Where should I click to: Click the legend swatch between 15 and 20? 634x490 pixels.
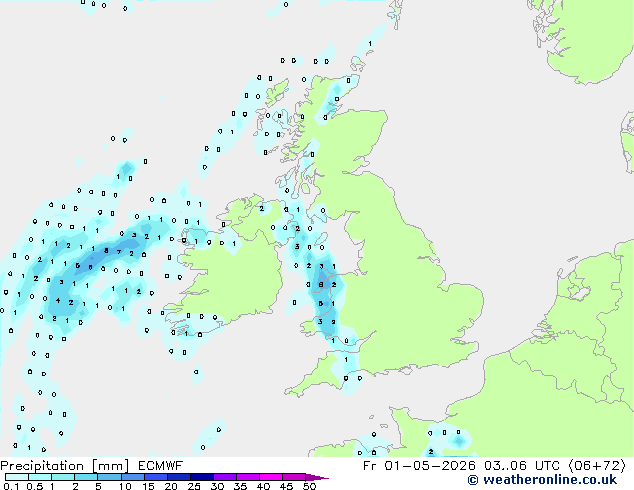tap(155, 477)
